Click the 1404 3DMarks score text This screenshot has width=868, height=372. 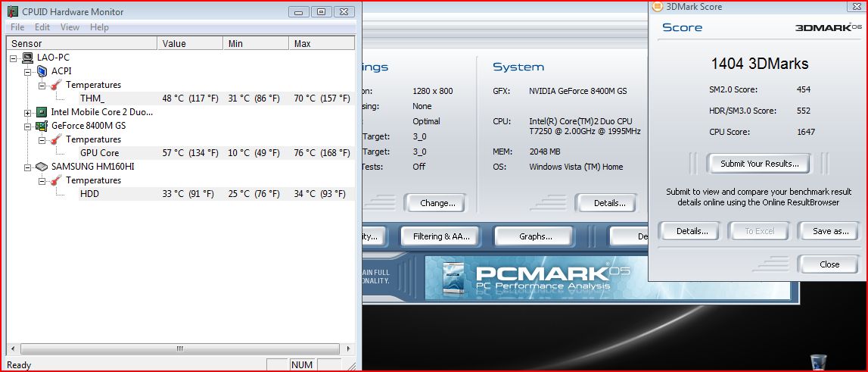760,64
